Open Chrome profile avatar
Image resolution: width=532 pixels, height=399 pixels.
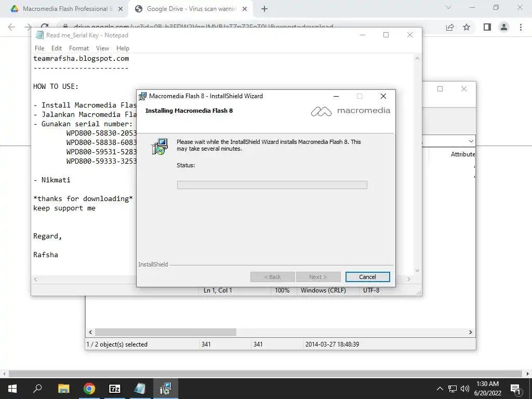click(504, 27)
